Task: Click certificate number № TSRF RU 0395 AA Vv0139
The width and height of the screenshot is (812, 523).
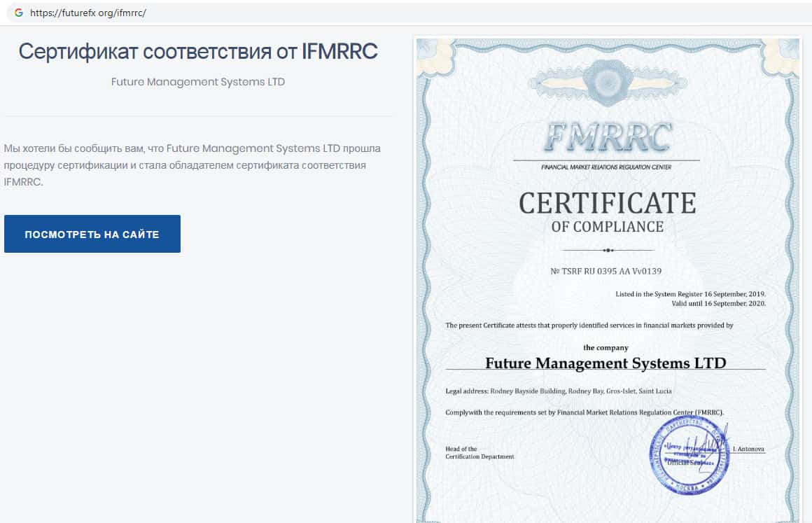Action: pos(606,271)
